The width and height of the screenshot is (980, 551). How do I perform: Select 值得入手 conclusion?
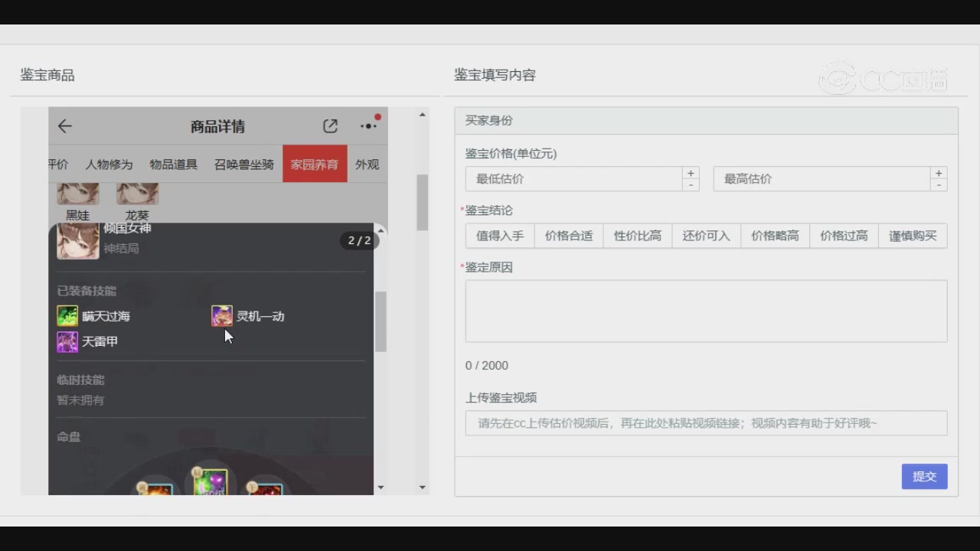500,236
